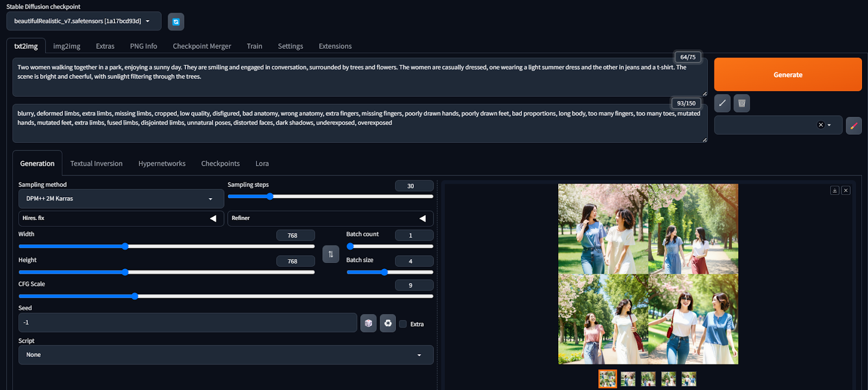868x390 pixels.
Task: Open the Lora tab
Action: click(262, 163)
